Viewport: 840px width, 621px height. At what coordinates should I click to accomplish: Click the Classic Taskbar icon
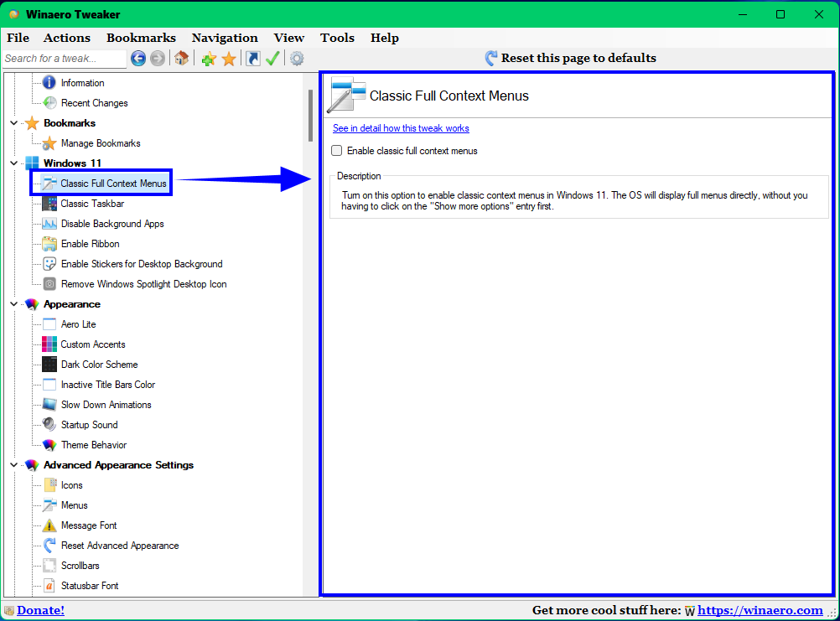pos(49,204)
